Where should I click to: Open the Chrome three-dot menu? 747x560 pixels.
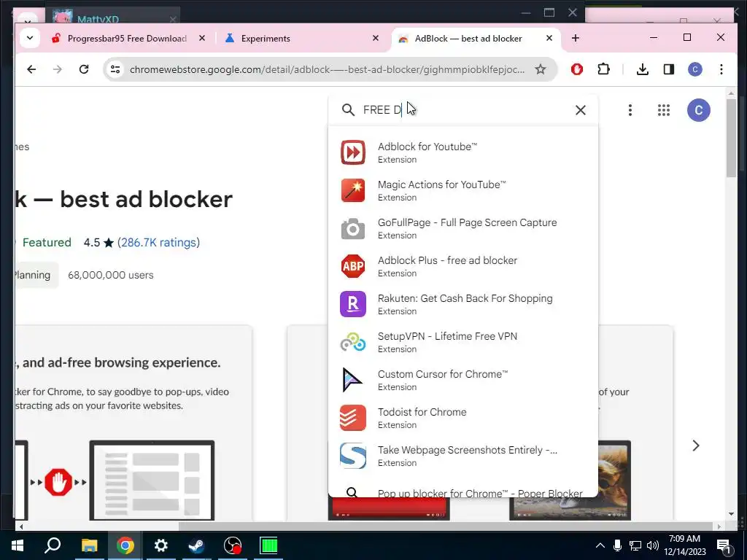pyautogui.click(x=721, y=69)
